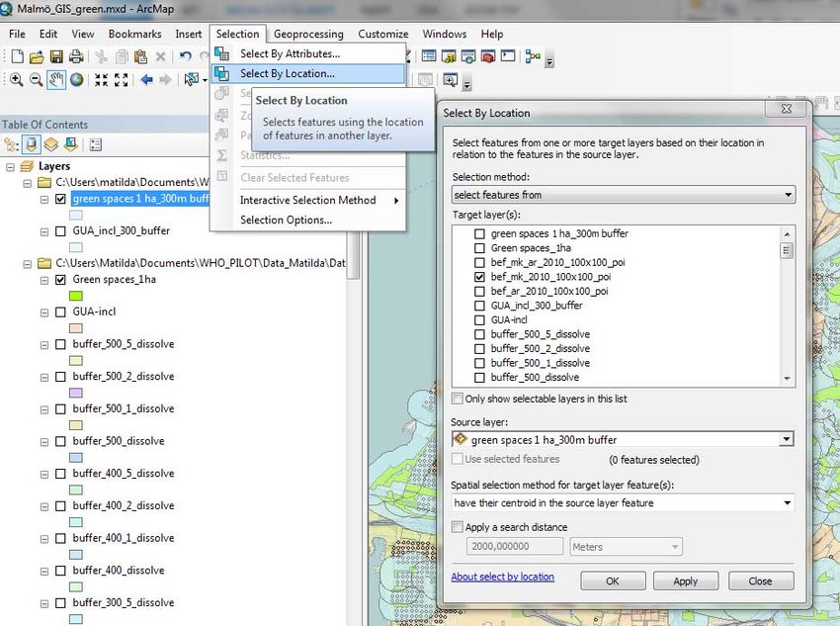The width and height of the screenshot is (840, 626).
Task: Switch to List By Source view
Action: [31, 144]
